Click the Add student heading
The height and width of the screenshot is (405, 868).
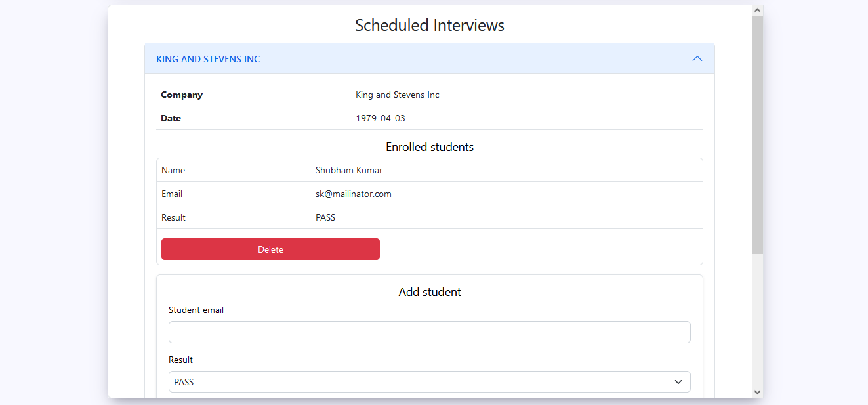pyautogui.click(x=430, y=292)
